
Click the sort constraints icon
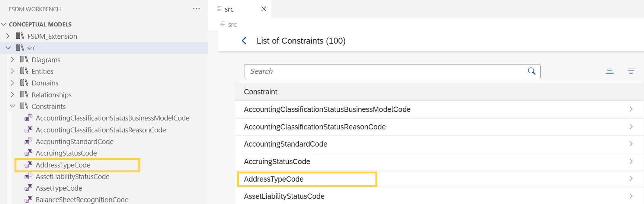pos(610,71)
